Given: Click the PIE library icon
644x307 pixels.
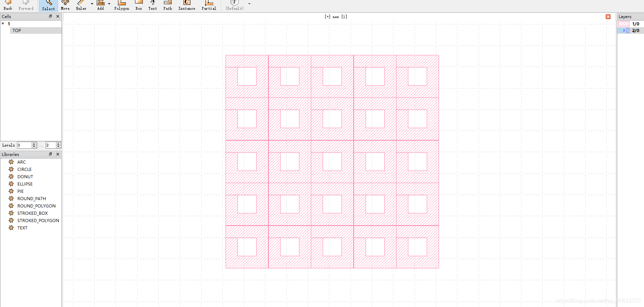Looking at the screenshot, I should [x=11, y=191].
